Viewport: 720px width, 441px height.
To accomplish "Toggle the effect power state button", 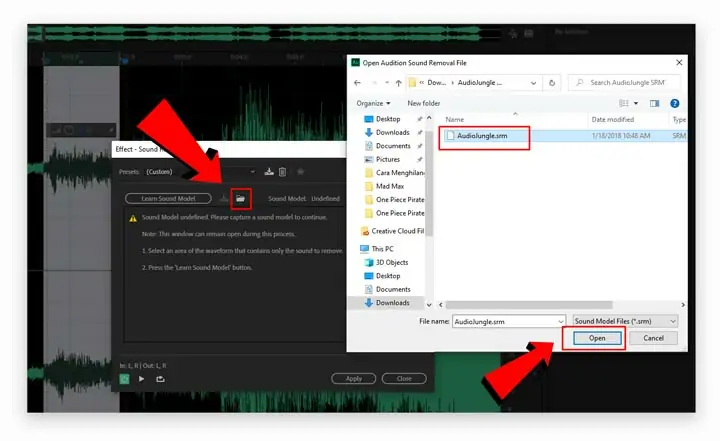I will (x=124, y=379).
